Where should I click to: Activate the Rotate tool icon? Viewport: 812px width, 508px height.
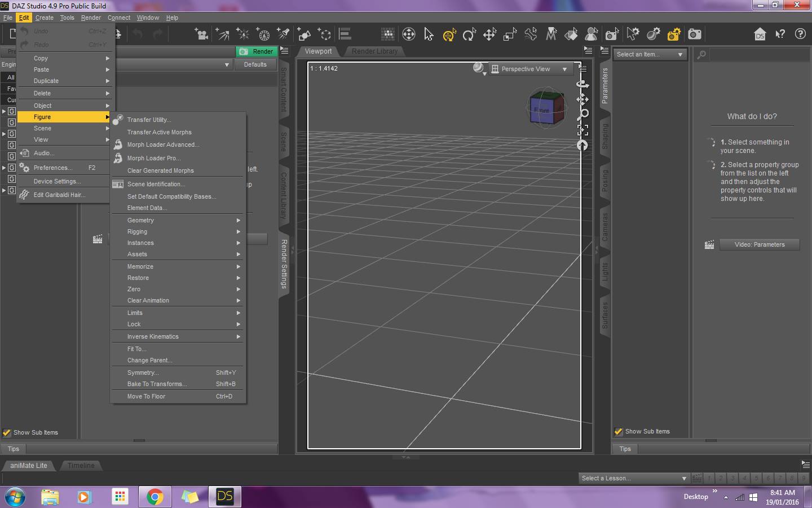click(x=469, y=34)
